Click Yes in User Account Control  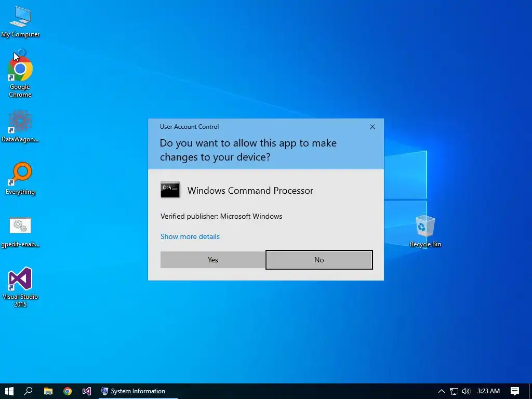point(212,260)
